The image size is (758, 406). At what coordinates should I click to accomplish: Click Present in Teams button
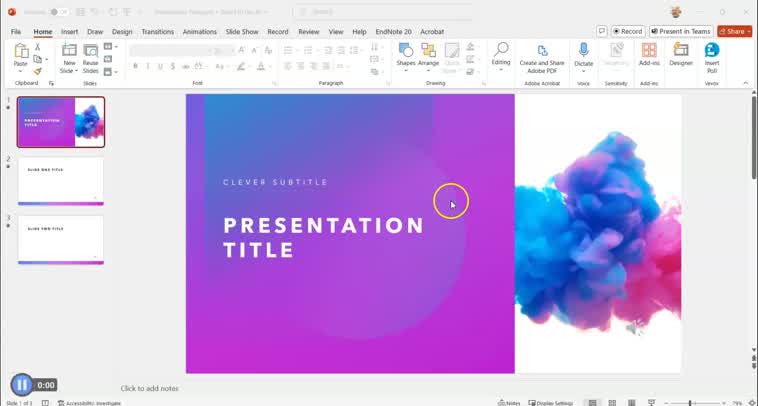click(x=681, y=31)
